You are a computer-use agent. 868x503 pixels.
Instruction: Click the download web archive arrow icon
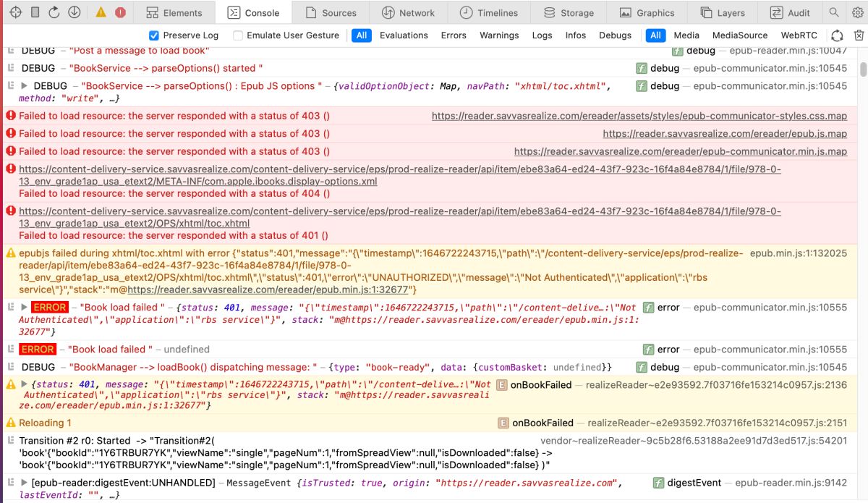click(x=74, y=12)
